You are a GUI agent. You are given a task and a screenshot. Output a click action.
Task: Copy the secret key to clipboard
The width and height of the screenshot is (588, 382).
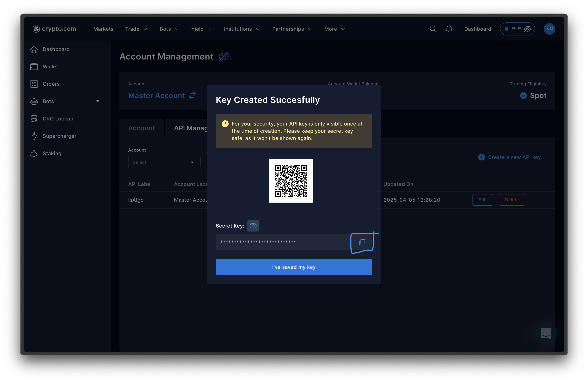[362, 242]
